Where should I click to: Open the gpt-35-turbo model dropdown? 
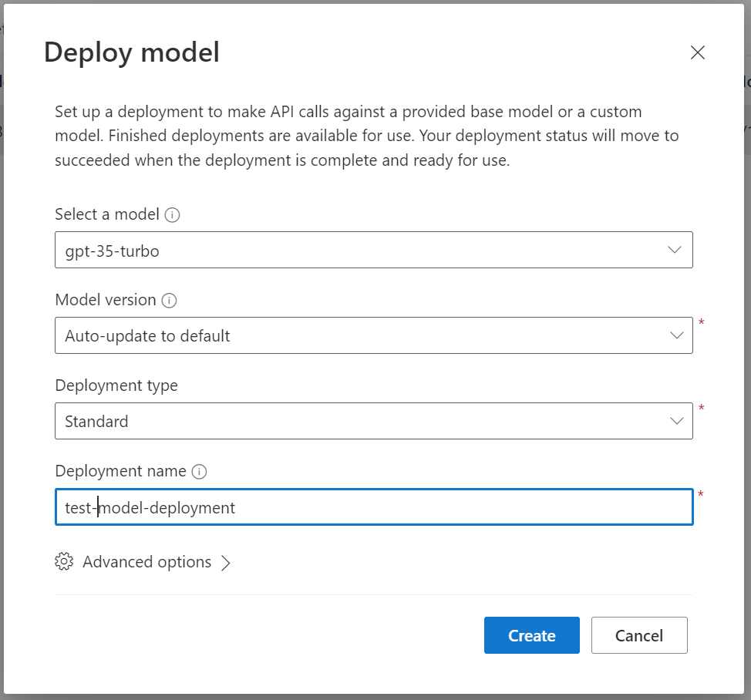click(373, 251)
